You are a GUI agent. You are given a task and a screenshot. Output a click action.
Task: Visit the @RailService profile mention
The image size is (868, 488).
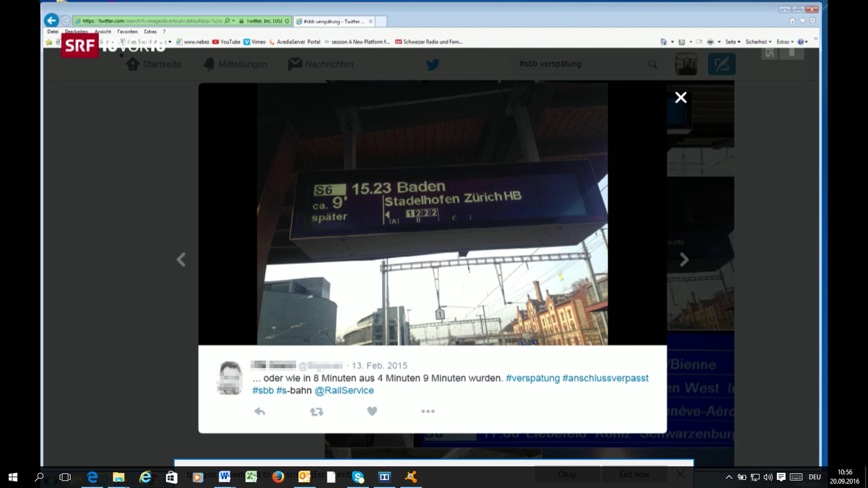344,391
